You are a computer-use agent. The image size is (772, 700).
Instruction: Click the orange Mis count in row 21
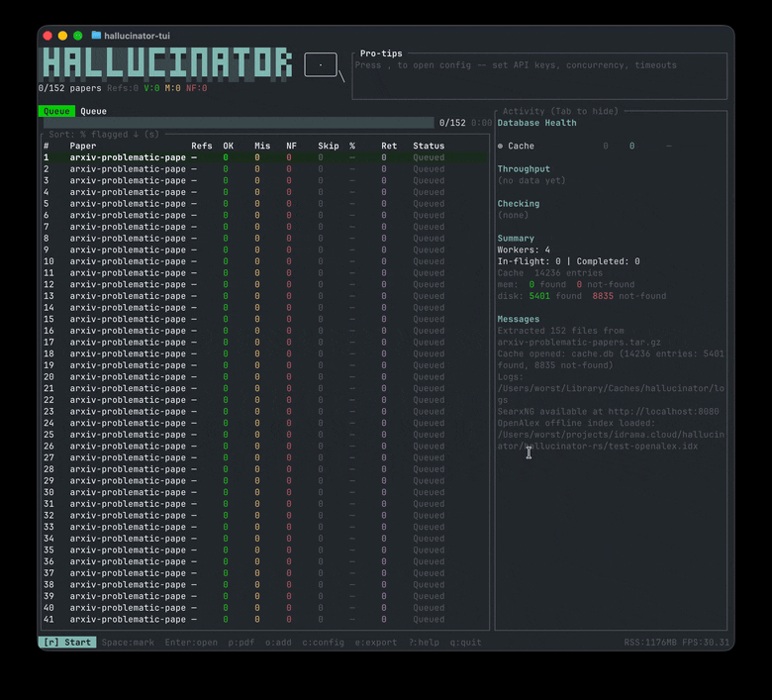[257, 388]
